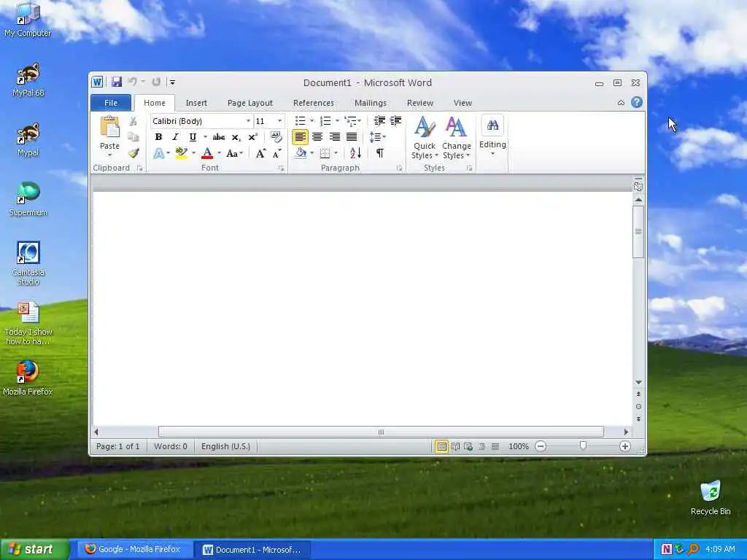Screen dimensions: 747x560
Task: Open the Calibri (Body) font name dropdown
Action: pos(248,121)
